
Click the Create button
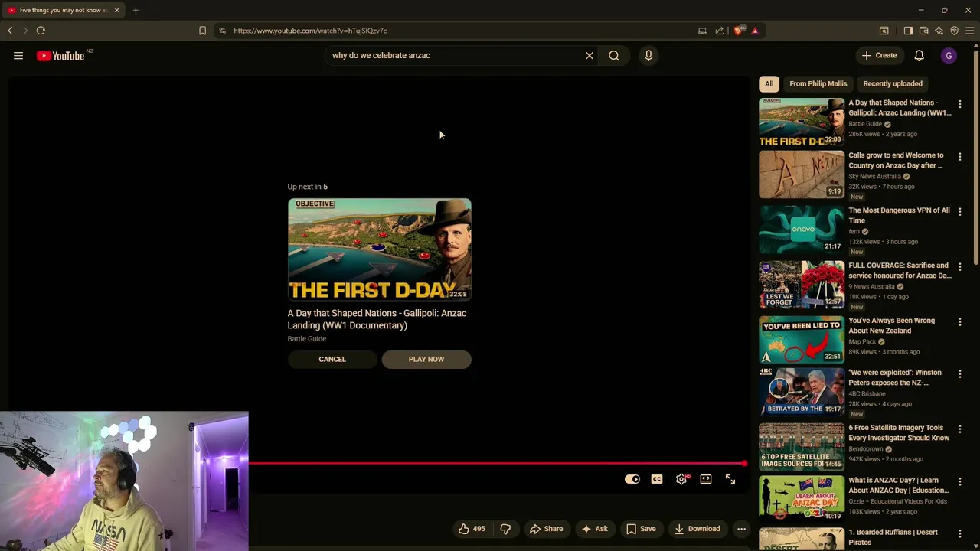879,55
